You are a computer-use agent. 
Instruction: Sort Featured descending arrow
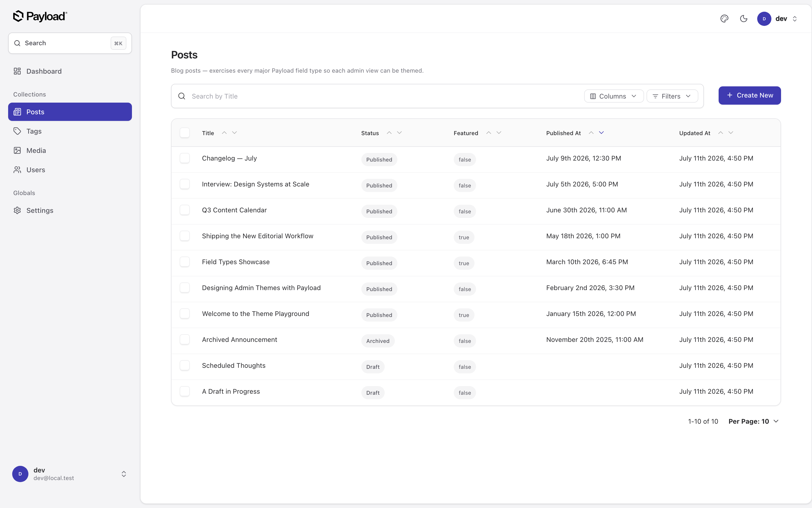pos(499,133)
